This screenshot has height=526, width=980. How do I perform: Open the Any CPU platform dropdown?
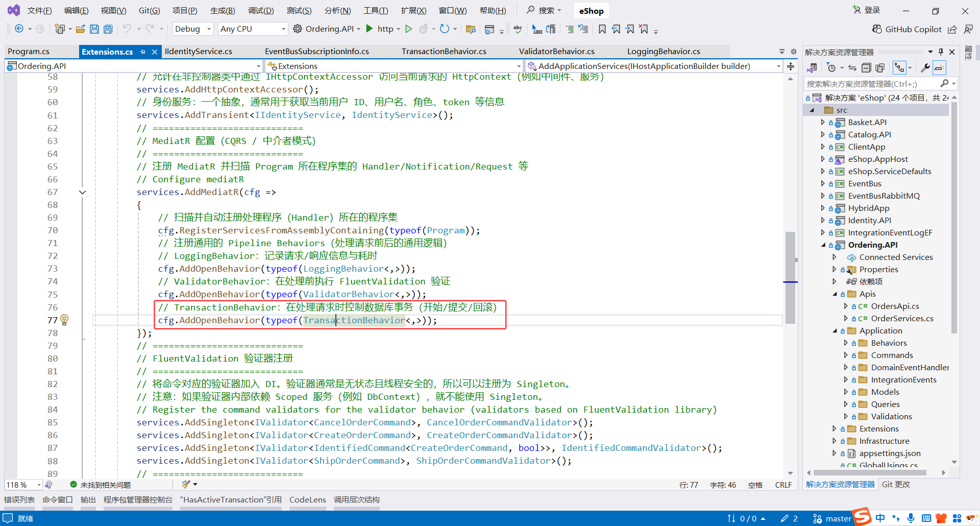pyautogui.click(x=252, y=29)
